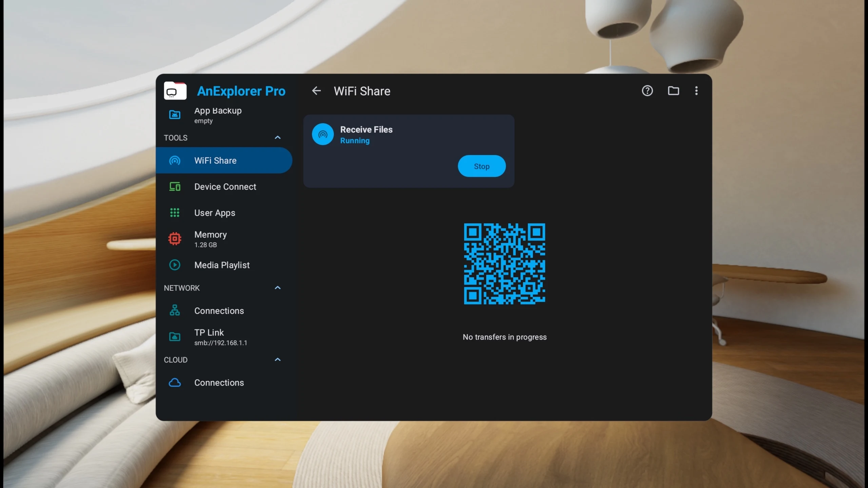The height and width of the screenshot is (488, 868).
Task: Click the Receive Files round icon
Action: 323,134
